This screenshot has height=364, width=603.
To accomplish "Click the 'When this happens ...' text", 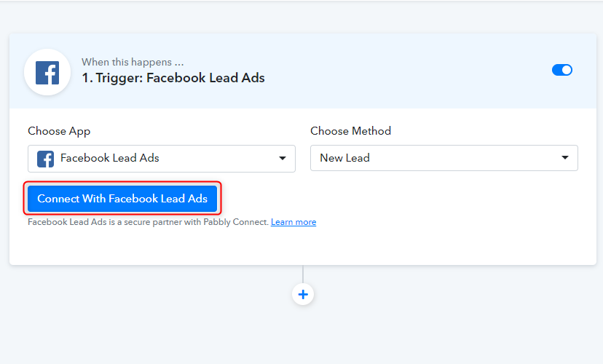I will 133,62.
